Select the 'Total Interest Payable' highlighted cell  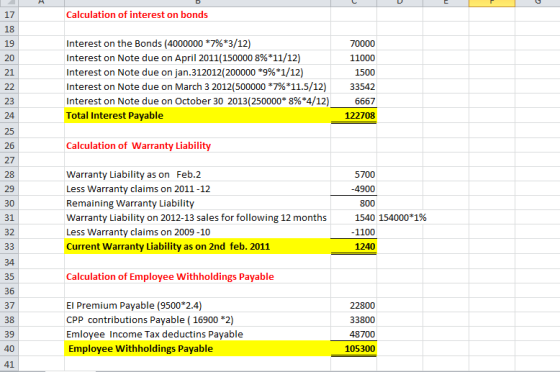click(197, 116)
